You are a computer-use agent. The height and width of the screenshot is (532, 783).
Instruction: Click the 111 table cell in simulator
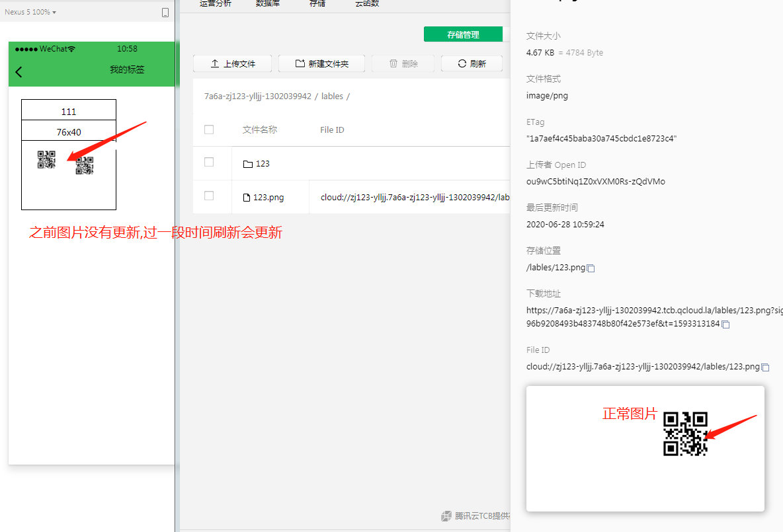(69, 110)
